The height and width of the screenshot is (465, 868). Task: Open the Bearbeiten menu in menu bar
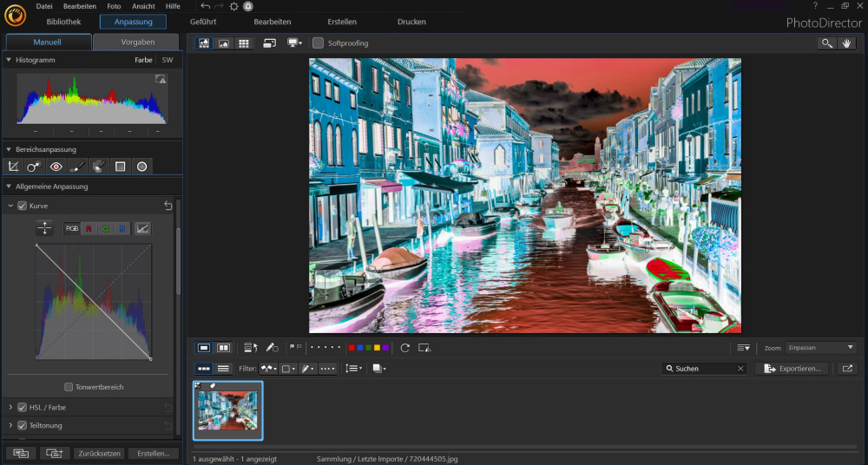coord(80,6)
